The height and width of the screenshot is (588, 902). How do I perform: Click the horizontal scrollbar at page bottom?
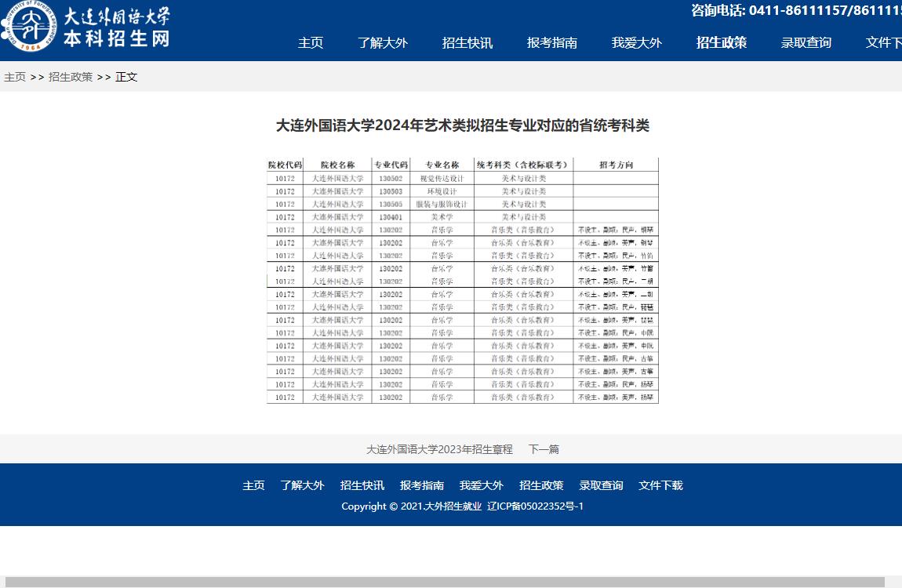coord(445,582)
